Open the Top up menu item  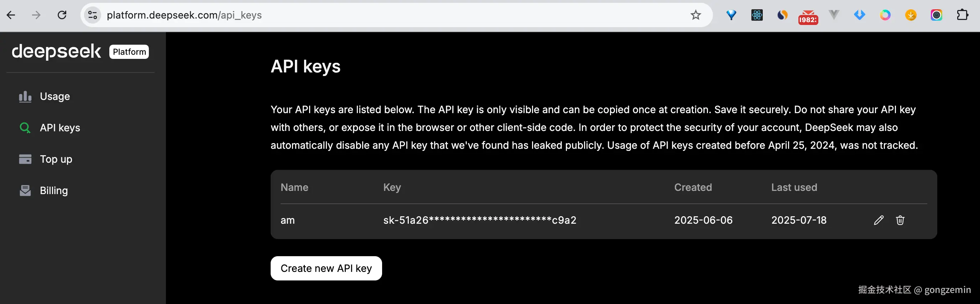click(x=56, y=159)
